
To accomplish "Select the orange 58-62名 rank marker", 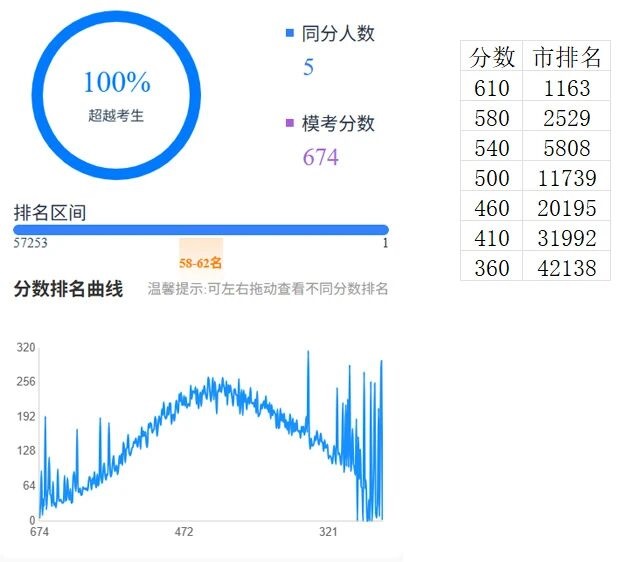I will (x=201, y=263).
